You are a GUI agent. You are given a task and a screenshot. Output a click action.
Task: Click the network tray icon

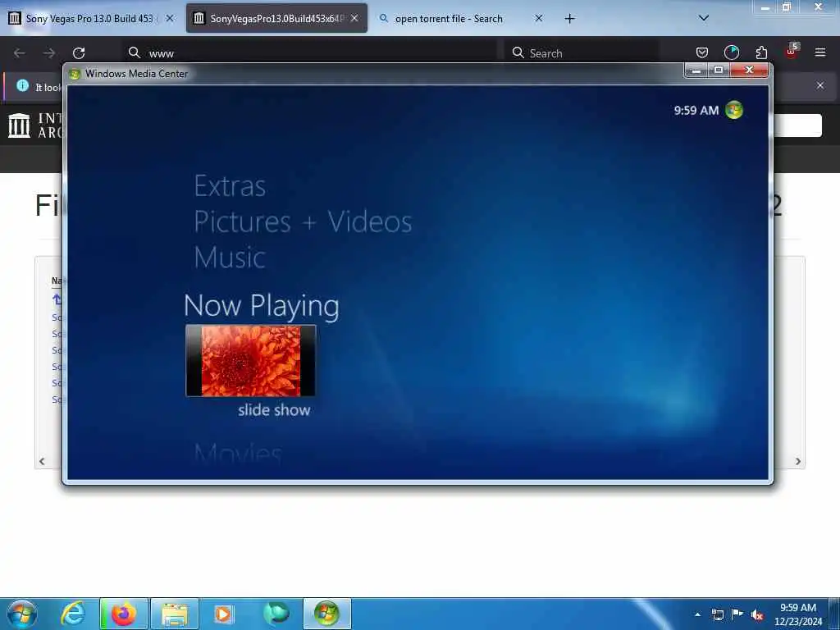click(x=717, y=614)
